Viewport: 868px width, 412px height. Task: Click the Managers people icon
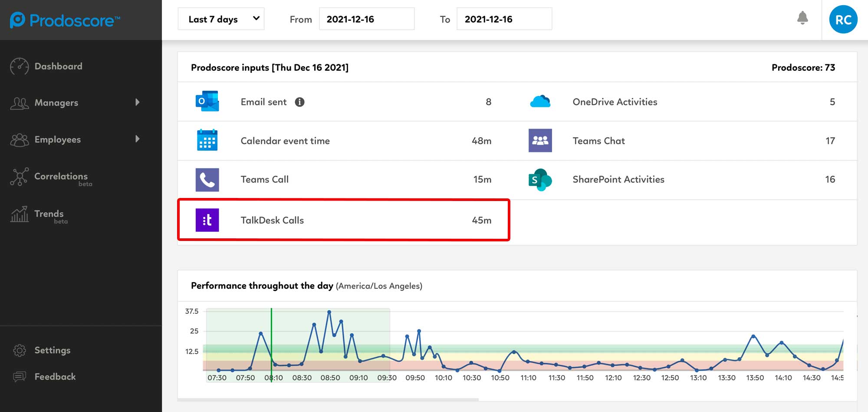coord(19,103)
